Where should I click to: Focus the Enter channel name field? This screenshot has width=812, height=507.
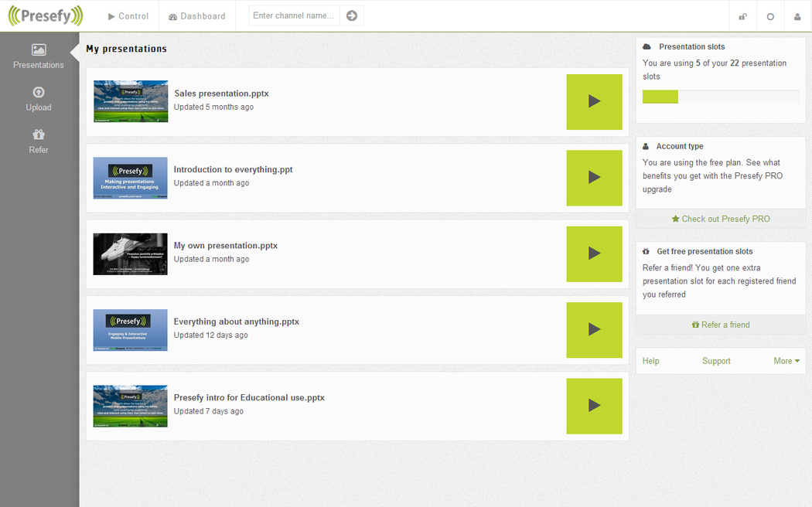tap(295, 15)
